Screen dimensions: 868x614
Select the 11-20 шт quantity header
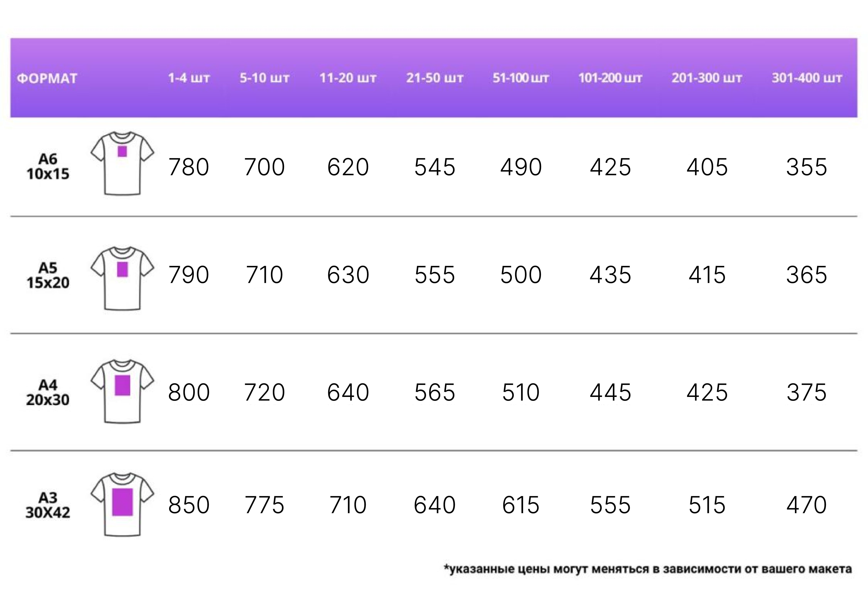click(348, 78)
